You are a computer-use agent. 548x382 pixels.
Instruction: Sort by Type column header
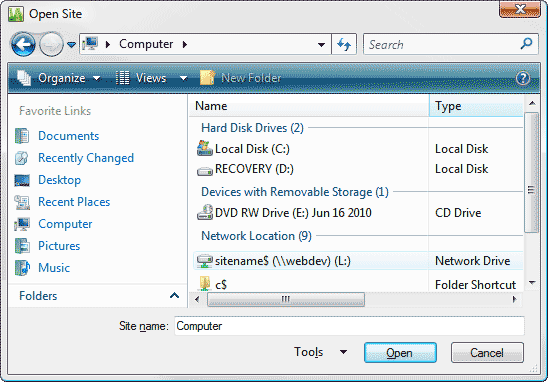click(x=476, y=106)
